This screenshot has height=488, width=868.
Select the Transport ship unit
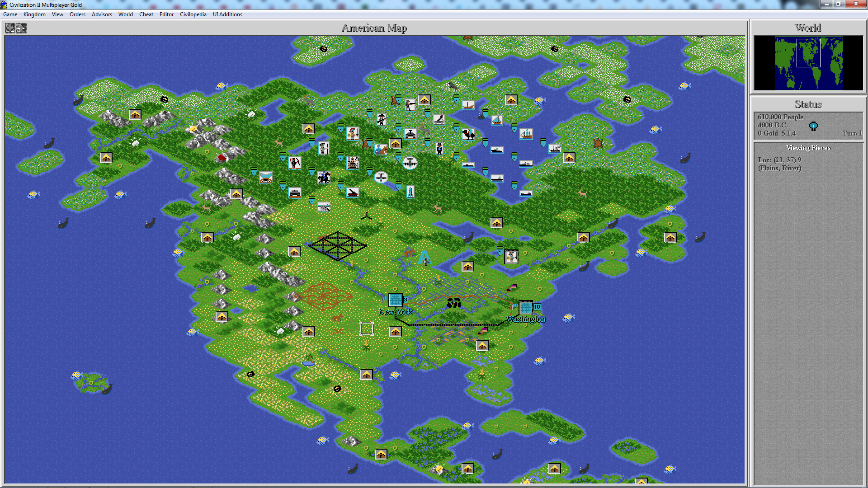[526, 193]
